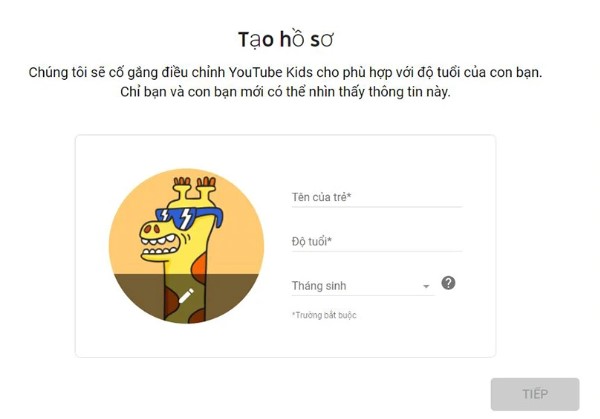The width and height of the screenshot is (600, 419).
Task: Click the Tạo hồ sơ heading
Action: (286, 40)
